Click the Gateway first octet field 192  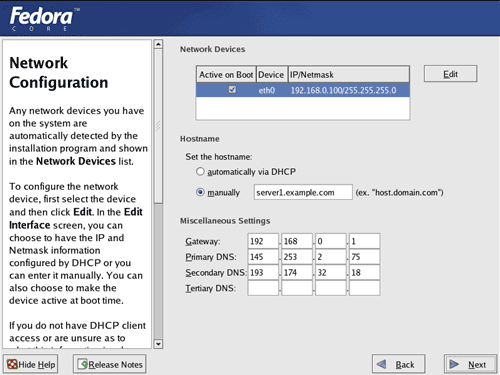pyautogui.click(x=263, y=241)
